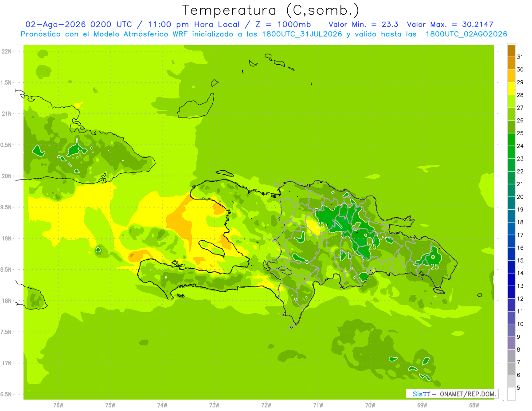Viewport: 532px width, 411px height.
Task: Click the "70W" longitude axis label
Action: pyautogui.click(x=370, y=405)
